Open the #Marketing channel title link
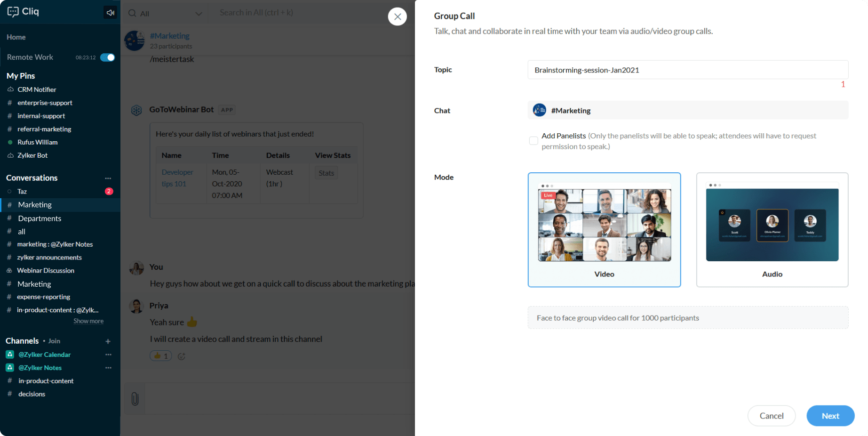 click(x=170, y=36)
